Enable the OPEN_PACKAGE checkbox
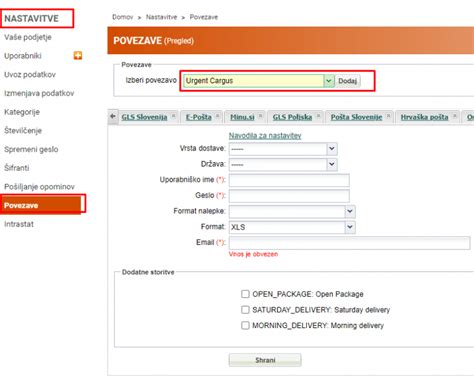 (x=245, y=294)
